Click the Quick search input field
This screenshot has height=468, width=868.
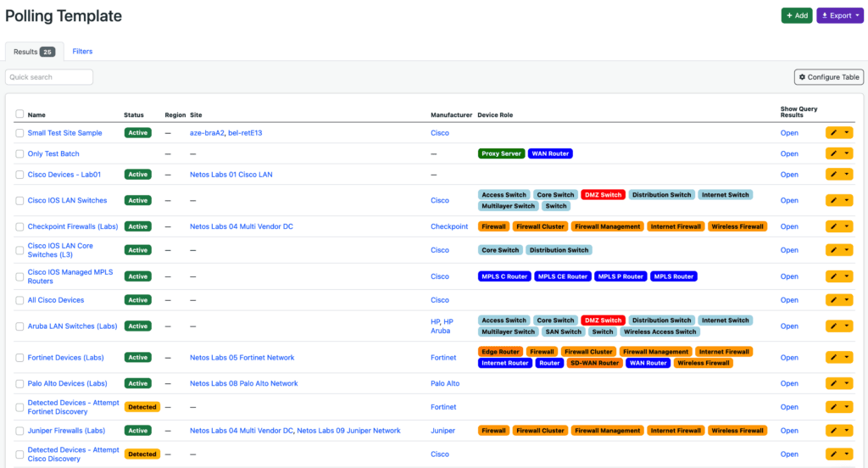point(49,77)
